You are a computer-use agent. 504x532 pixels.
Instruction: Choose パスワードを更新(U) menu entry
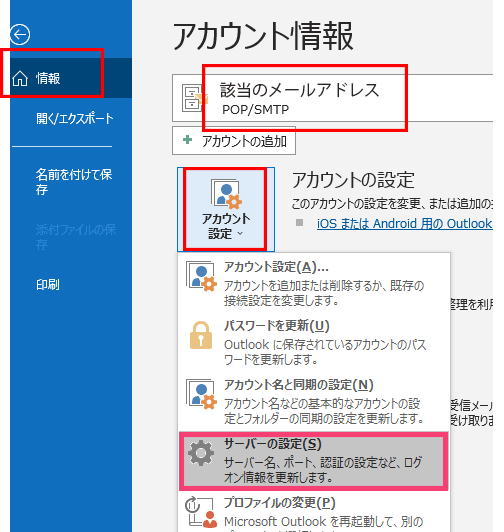coord(314,343)
